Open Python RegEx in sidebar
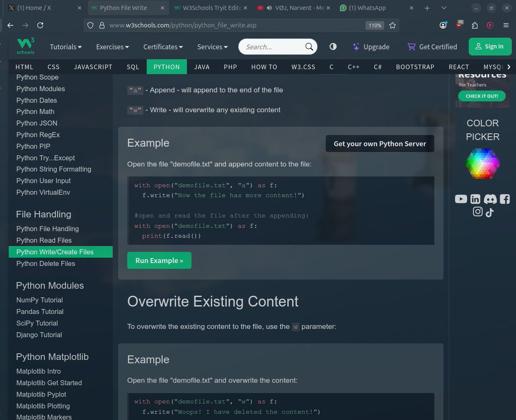Viewport: 516px width, 420px height. click(x=38, y=135)
